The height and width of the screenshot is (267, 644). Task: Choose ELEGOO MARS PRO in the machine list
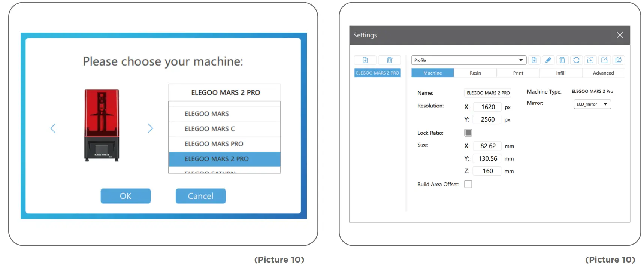point(224,144)
